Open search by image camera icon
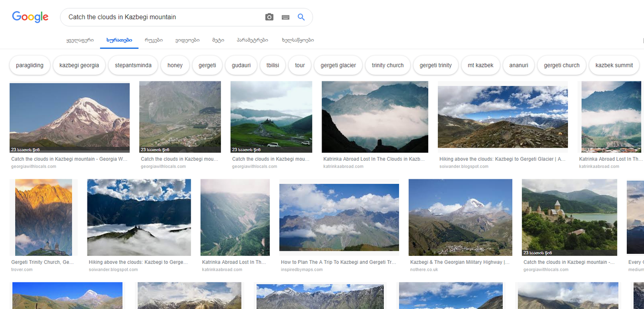Screen dimensions: 644x309 269,17
